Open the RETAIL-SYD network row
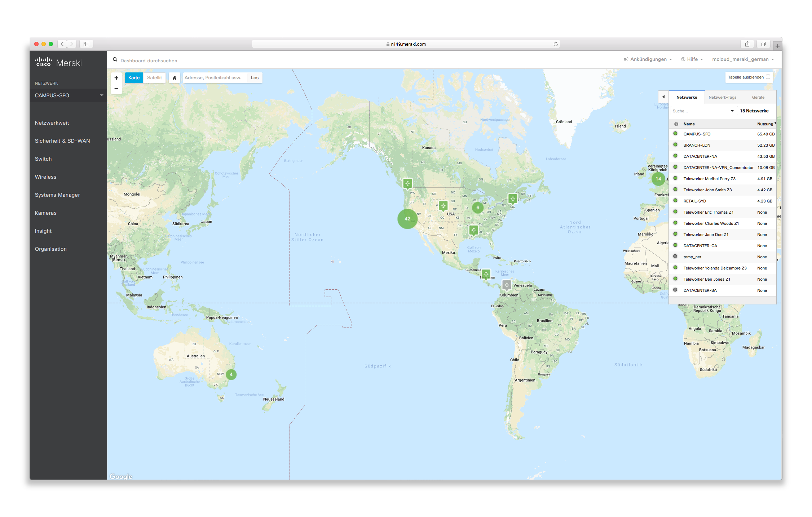Screen dimensions: 812x517 tap(723, 201)
